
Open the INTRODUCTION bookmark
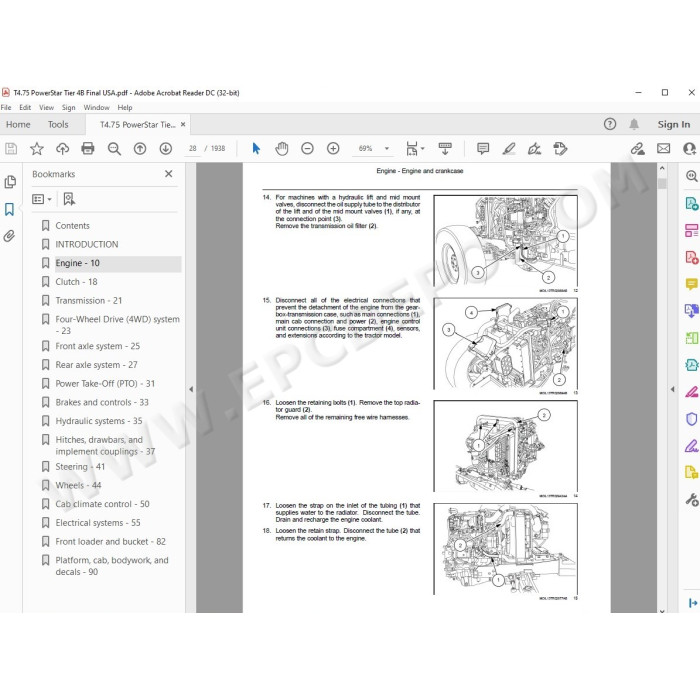87,245
